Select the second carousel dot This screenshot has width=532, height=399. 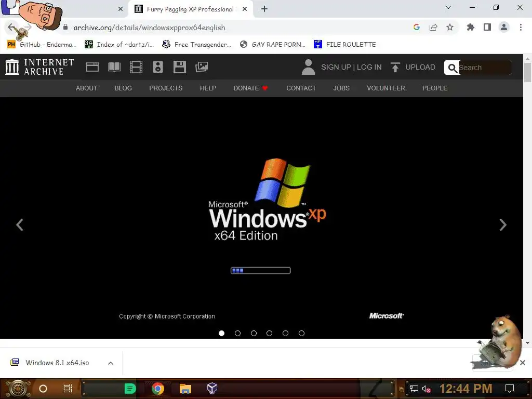237,333
